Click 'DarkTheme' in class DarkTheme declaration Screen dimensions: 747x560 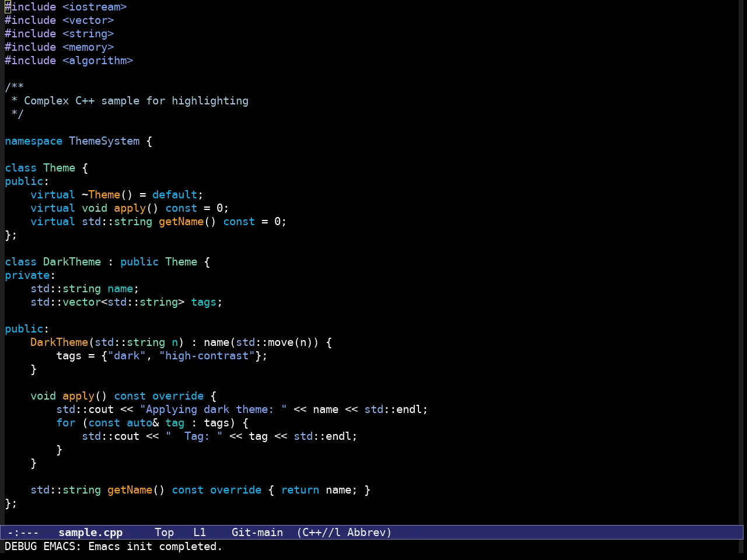[x=72, y=262]
